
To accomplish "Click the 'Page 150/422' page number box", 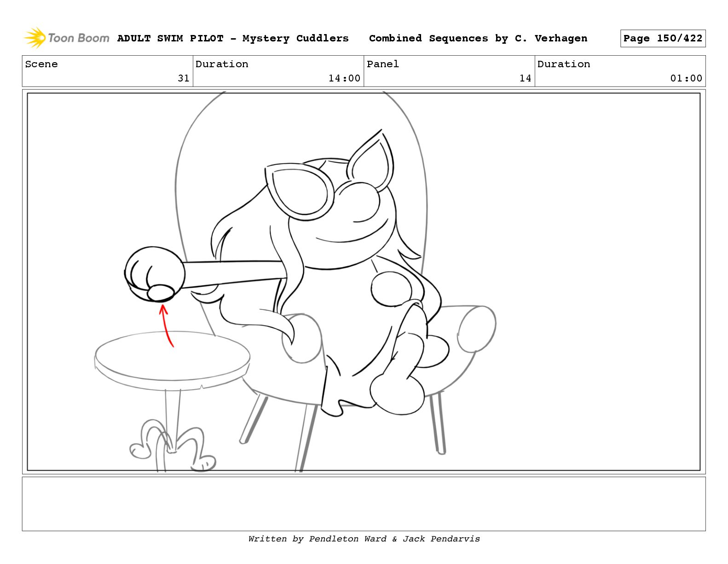I will (x=663, y=39).
